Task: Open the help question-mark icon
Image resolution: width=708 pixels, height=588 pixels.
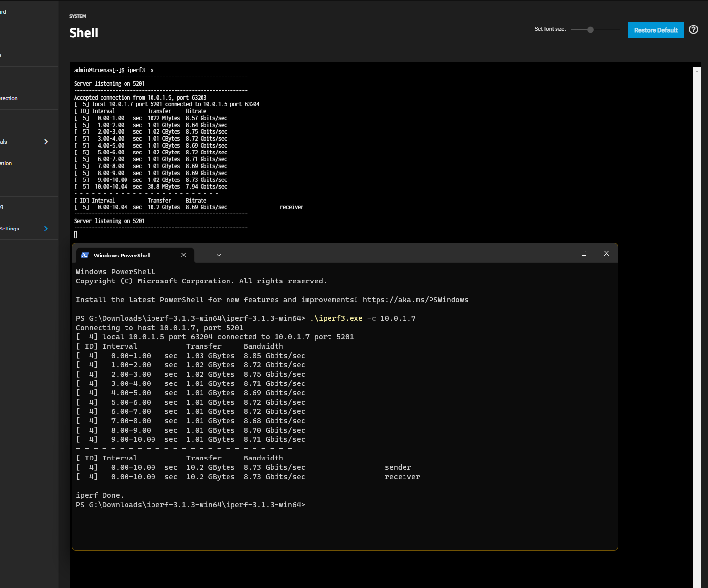Action: point(693,29)
